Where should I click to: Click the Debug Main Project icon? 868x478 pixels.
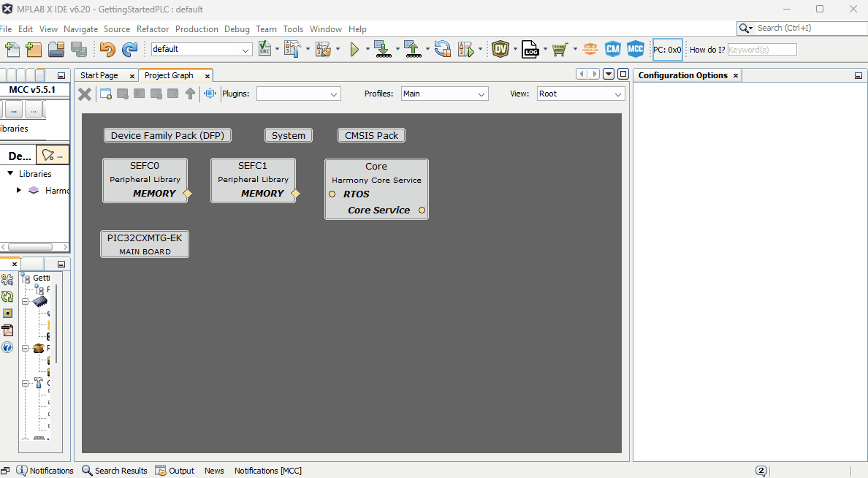click(466, 49)
